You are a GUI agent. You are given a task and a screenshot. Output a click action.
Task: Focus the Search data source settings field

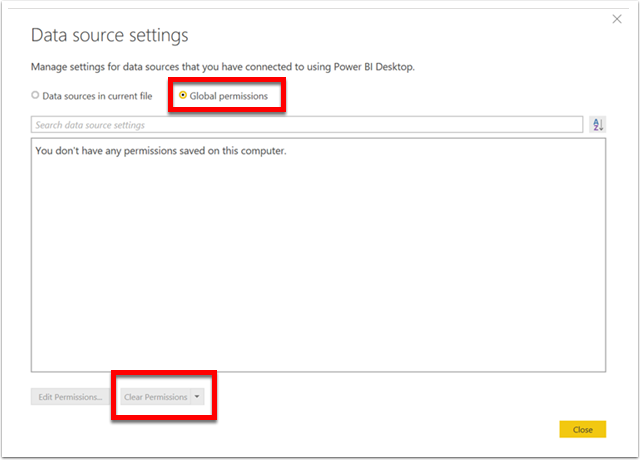tap(307, 124)
